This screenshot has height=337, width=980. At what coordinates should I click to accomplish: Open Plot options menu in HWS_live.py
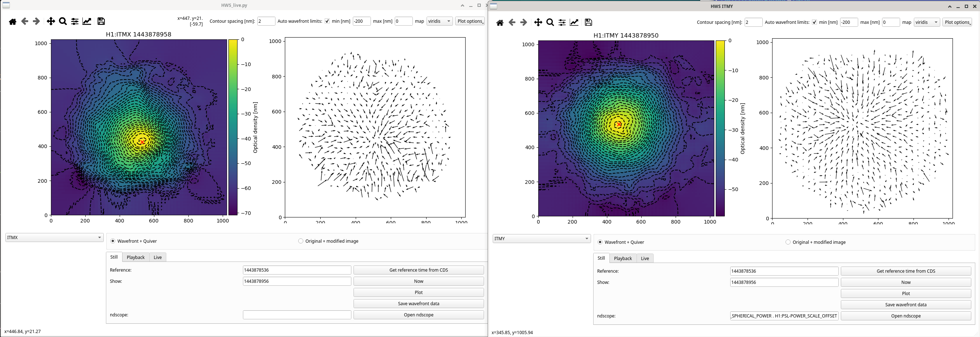pos(470,21)
